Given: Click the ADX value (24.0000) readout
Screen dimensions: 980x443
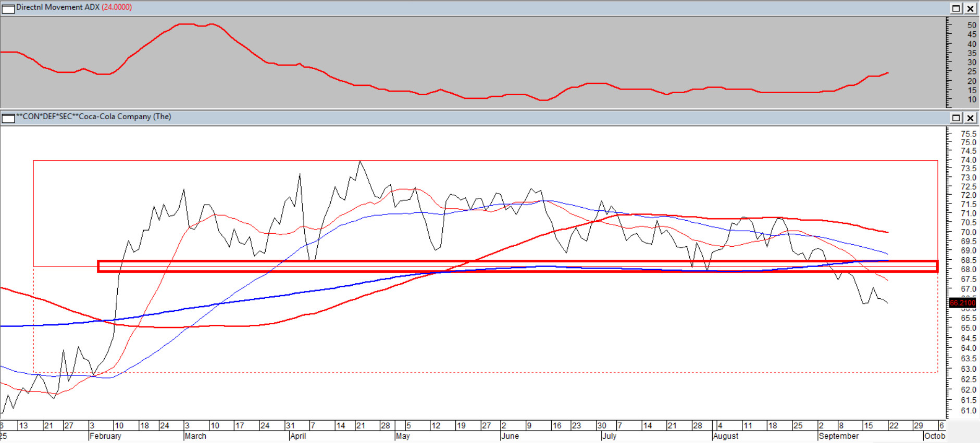Looking at the screenshot, I should [x=117, y=7].
